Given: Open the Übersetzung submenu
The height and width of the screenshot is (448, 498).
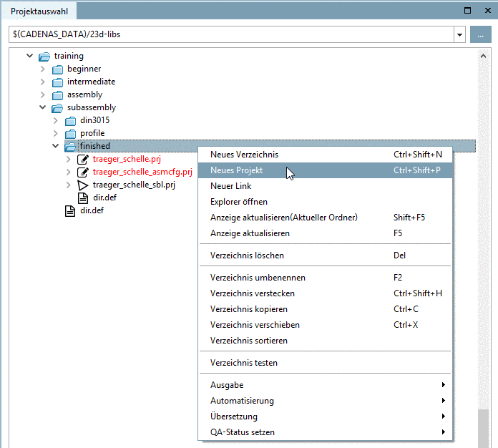Looking at the screenshot, I should click(325, 417).
